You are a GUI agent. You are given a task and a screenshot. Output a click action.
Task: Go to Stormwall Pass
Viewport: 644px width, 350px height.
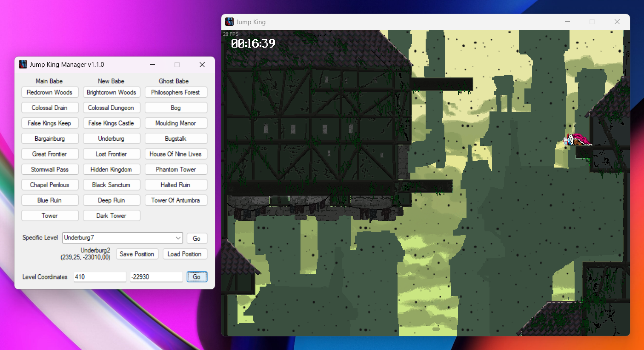[x=50, y=169]
